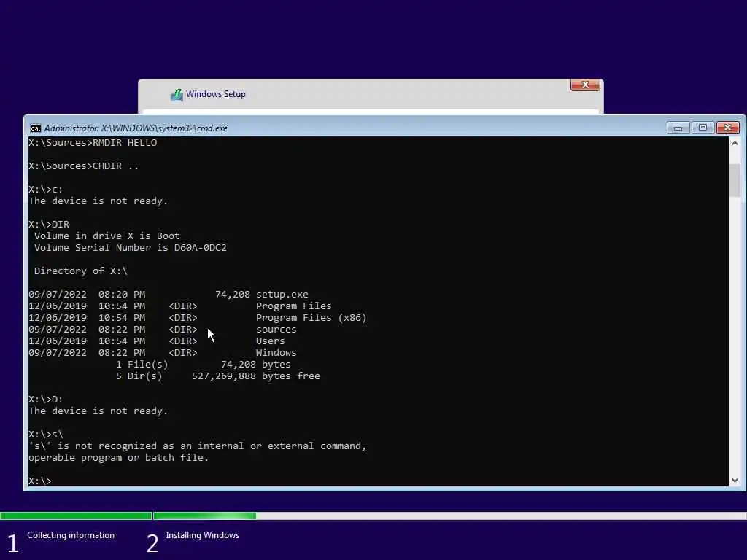This screenshot has width=747, height=560.
Task: Click the 'X:\>DIR' command line
Action: 49,225
